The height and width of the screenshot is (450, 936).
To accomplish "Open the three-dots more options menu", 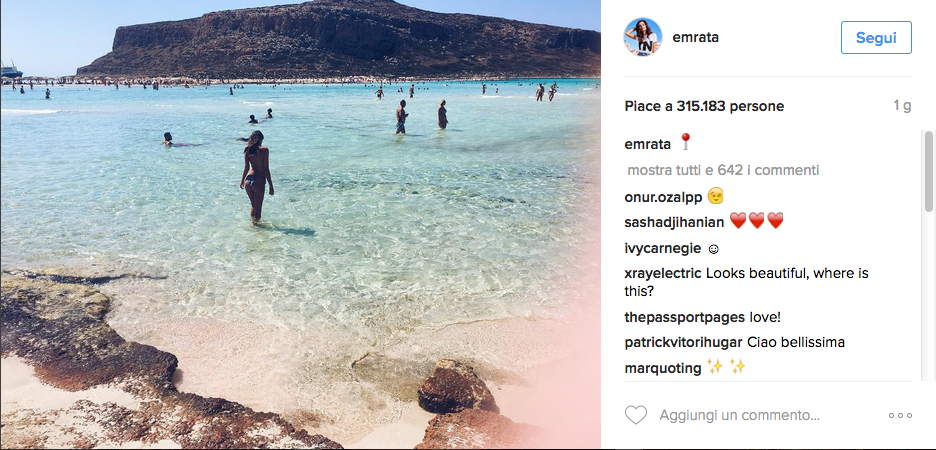I will [x=900, y=415].
